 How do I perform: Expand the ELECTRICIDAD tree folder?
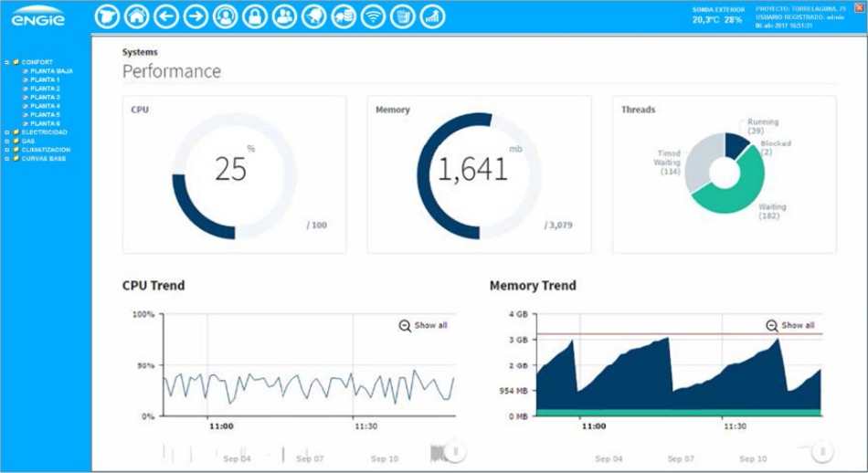point(7,132)
